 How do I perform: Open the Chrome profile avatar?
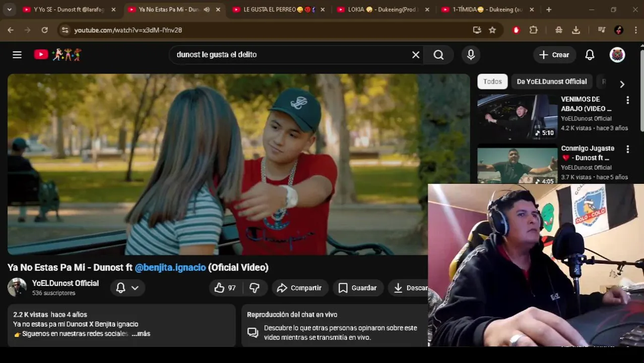point(619,30)
